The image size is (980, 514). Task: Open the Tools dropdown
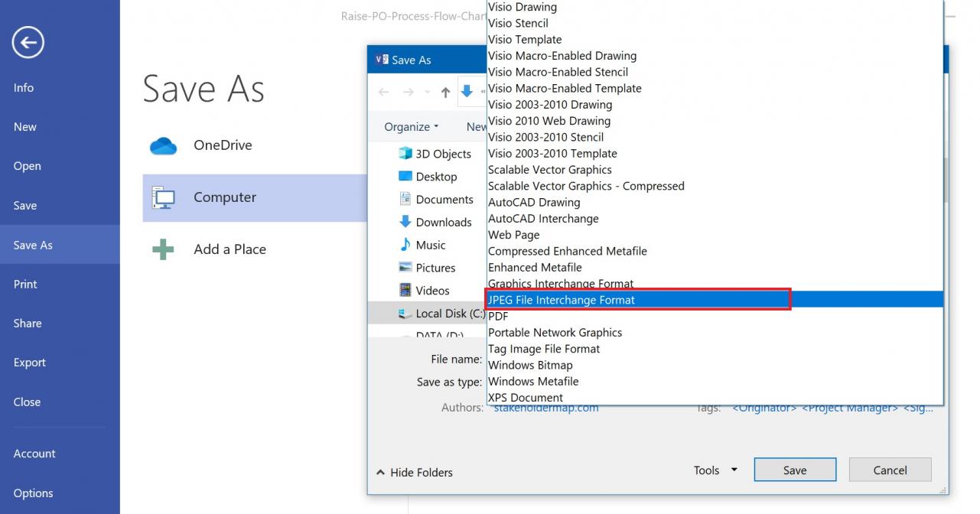point(713,470)
